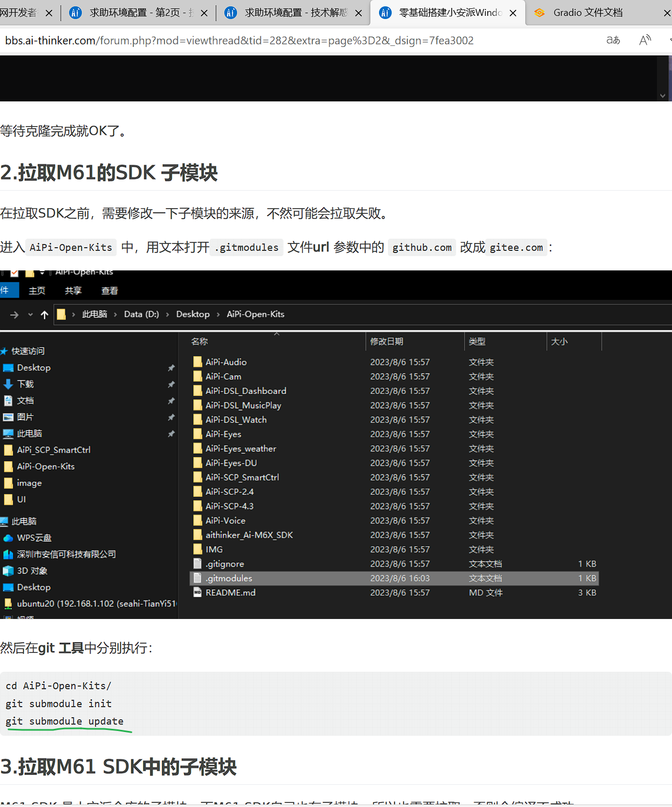The width and height of the screenshot is (672, 807).
Task: Expand the chevron after 此电脑 in breadcrumb
Action: (115, 315)
